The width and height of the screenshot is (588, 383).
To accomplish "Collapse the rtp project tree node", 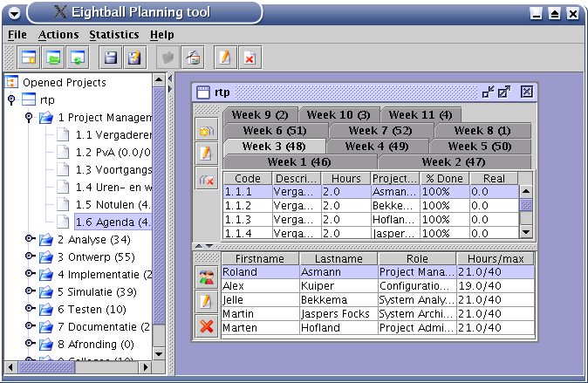I will [11, 100].
